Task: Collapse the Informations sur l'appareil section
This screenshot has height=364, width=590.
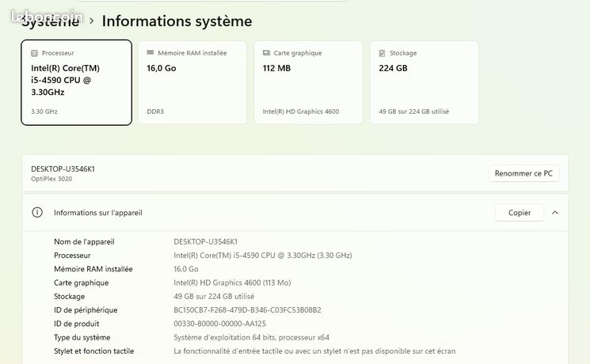Action: (555, 213)
